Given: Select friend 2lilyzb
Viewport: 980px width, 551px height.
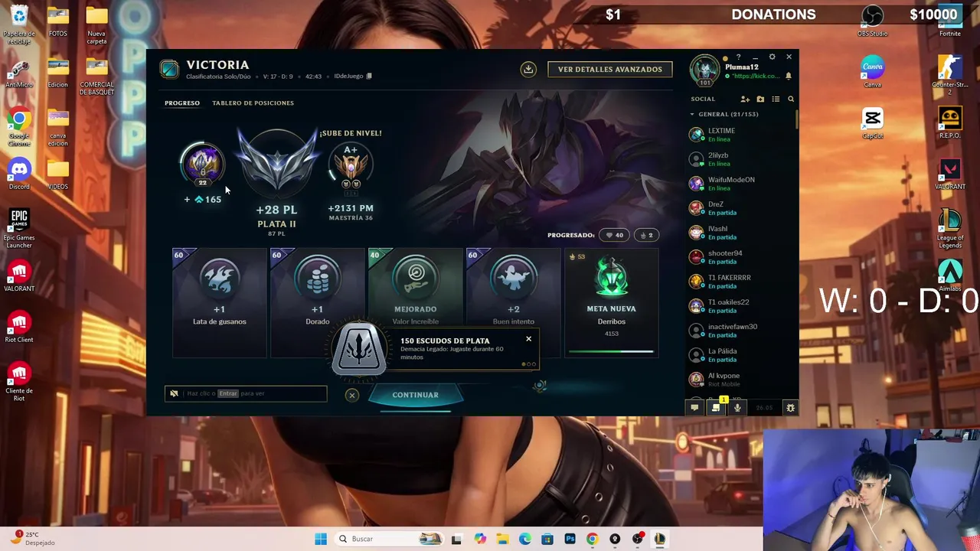Looking at the screenshot, I should [739, 159].
